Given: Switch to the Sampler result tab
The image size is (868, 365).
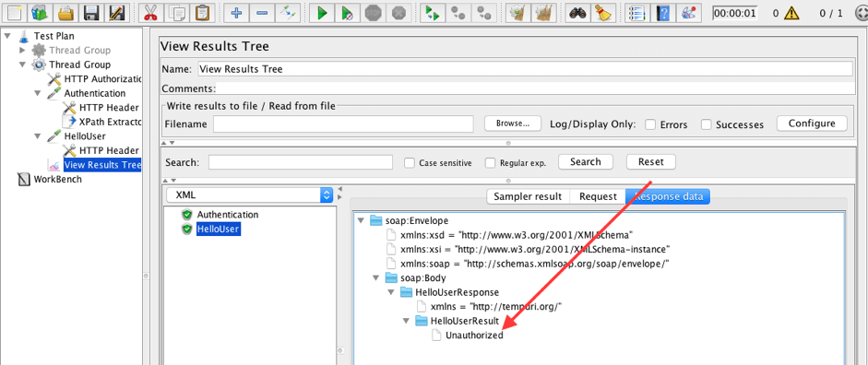Looking at the screenshot, I should 528,196.
